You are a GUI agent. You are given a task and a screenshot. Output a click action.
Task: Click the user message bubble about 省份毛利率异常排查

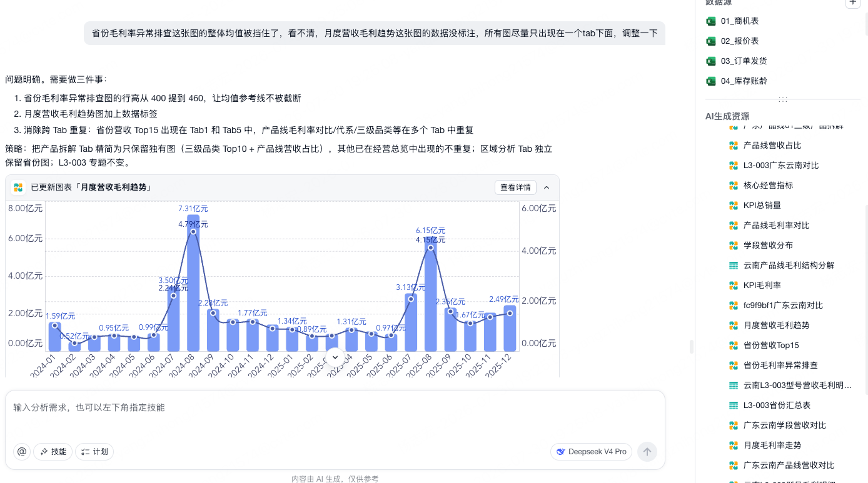375,33
